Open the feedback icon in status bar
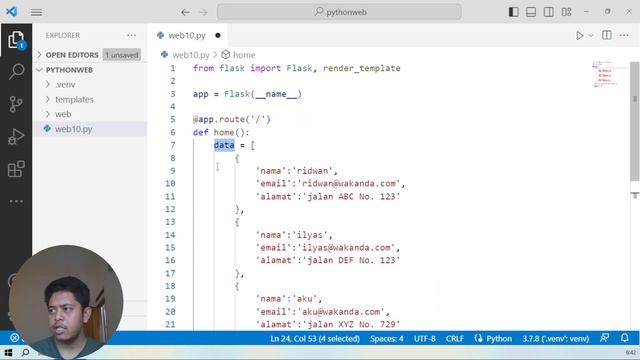The image size is (640, 360). (604, 338)
